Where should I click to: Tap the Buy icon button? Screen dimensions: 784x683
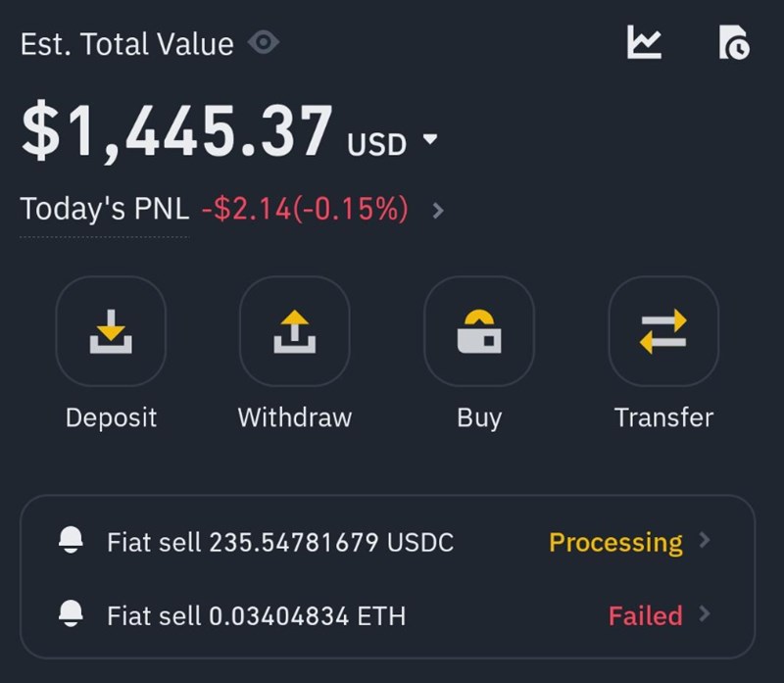(x=478, y=331)
